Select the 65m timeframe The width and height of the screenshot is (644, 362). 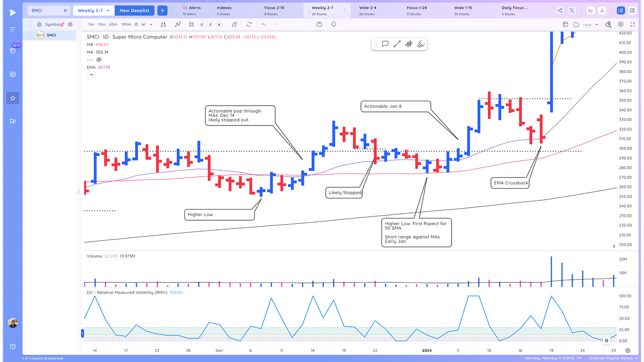pyautogui.click(x=113, y=25)
